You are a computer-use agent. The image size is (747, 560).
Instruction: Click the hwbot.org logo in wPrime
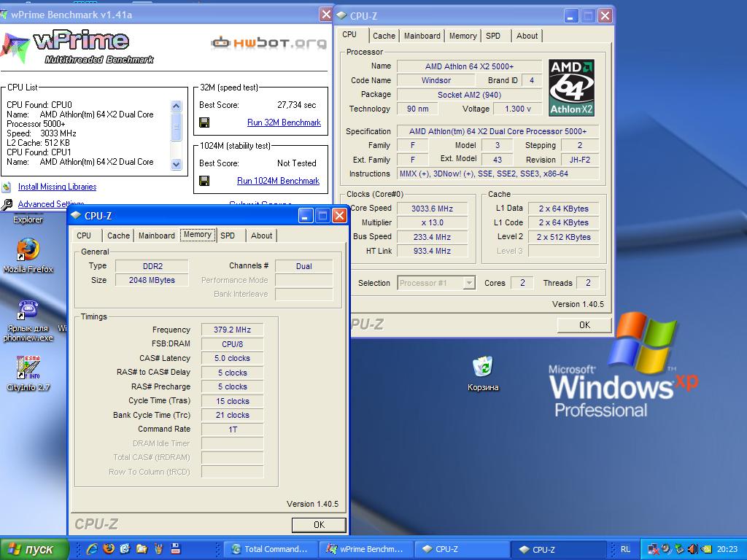tap(268, 43)
